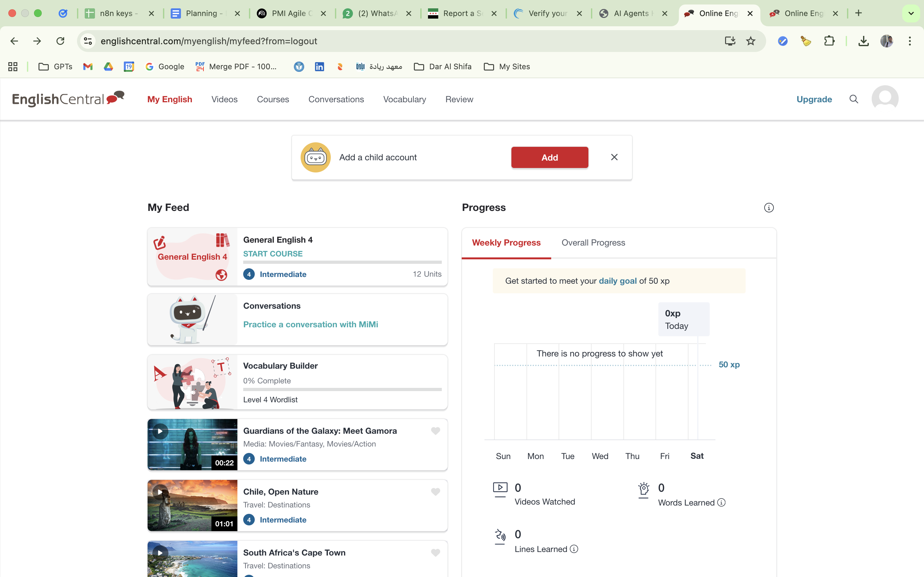This screenshot has height=577, width=924.
Task: Favorite Guardians of the Galaxy video heart
Action: [435, 431]
